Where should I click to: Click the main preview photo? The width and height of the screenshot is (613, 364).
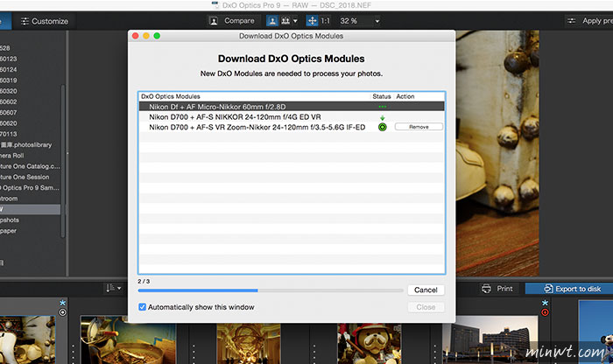click(497, 153)
